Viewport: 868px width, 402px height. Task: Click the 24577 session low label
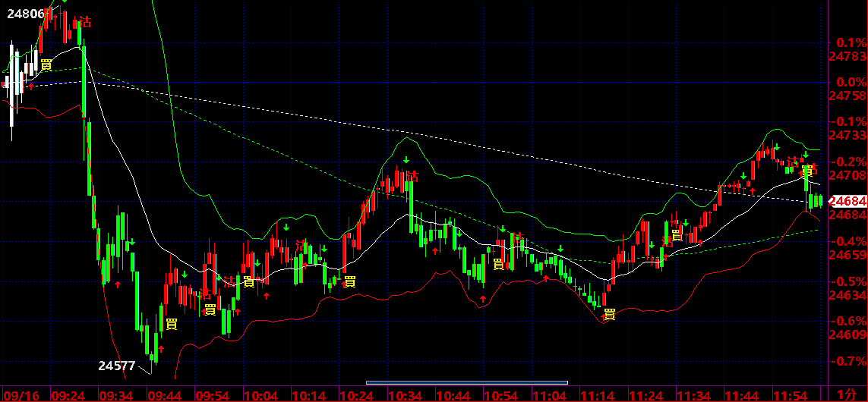(x=117, y=366)
